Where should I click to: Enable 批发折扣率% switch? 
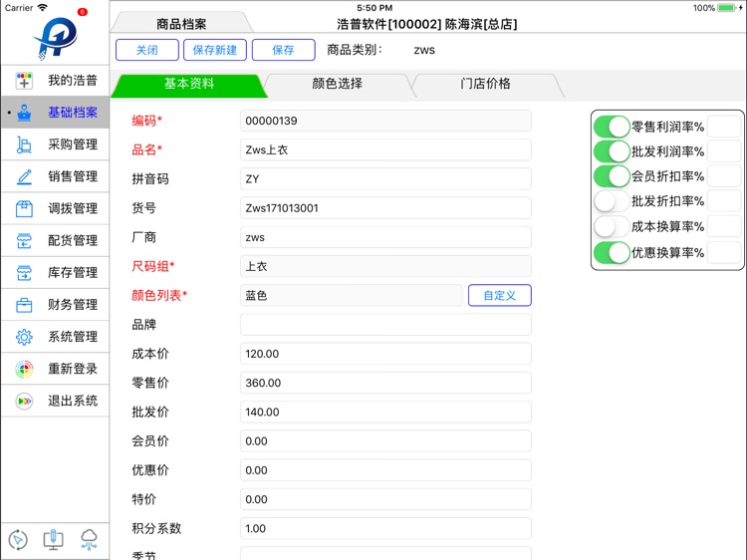click(x=613, y=201)
